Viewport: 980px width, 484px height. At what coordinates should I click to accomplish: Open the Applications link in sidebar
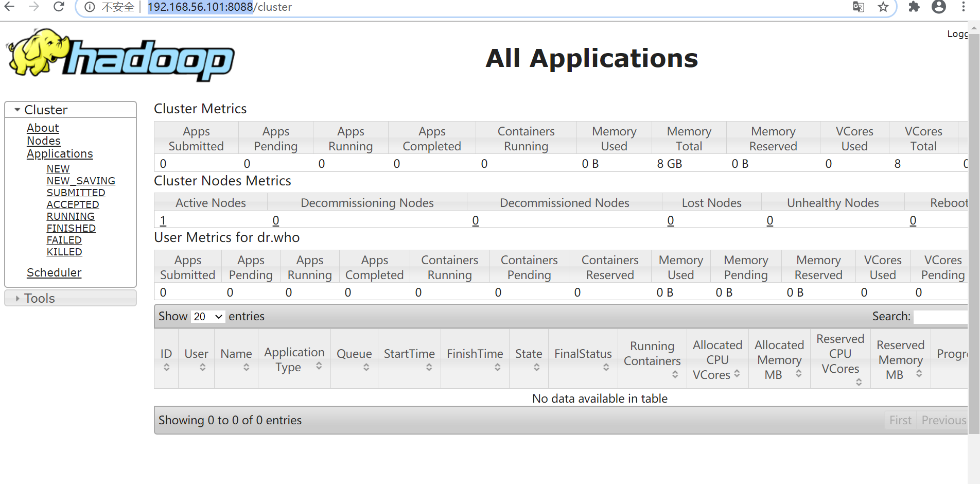[x=60, y=153]
